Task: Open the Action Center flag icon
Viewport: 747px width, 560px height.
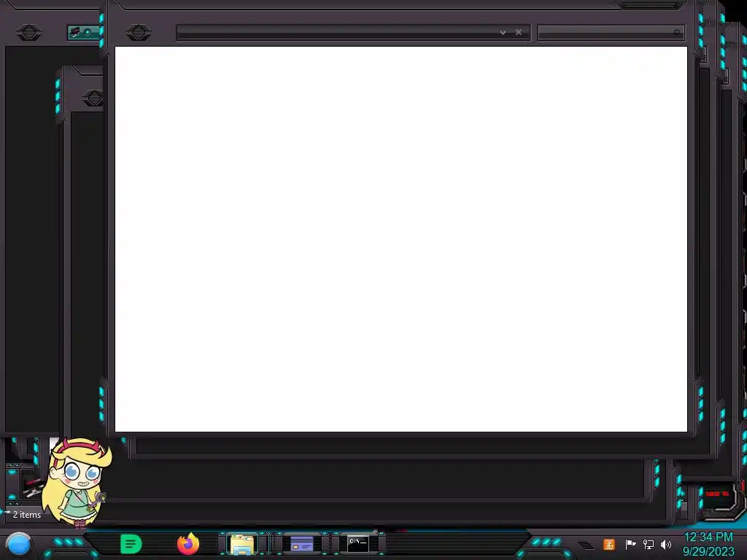Action: pyautogui.click(x=630, y=544)
